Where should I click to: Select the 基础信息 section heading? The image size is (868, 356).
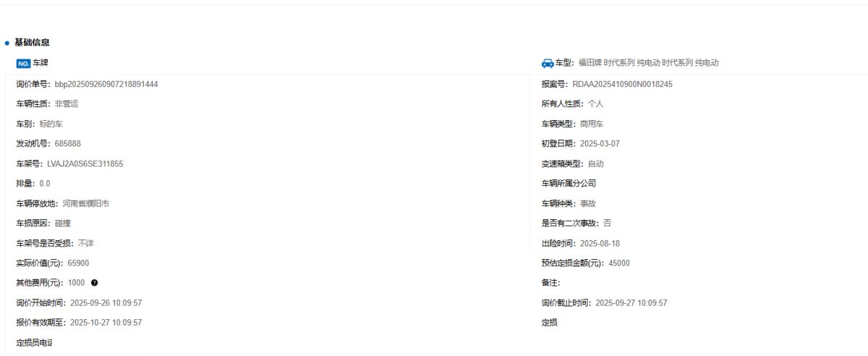point(32,43)
